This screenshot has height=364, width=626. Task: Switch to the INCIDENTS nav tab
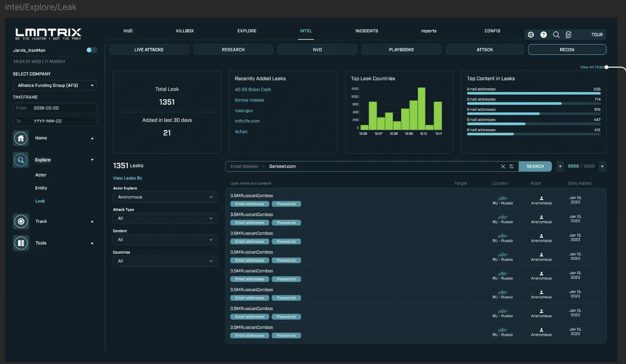coord(367,31)
